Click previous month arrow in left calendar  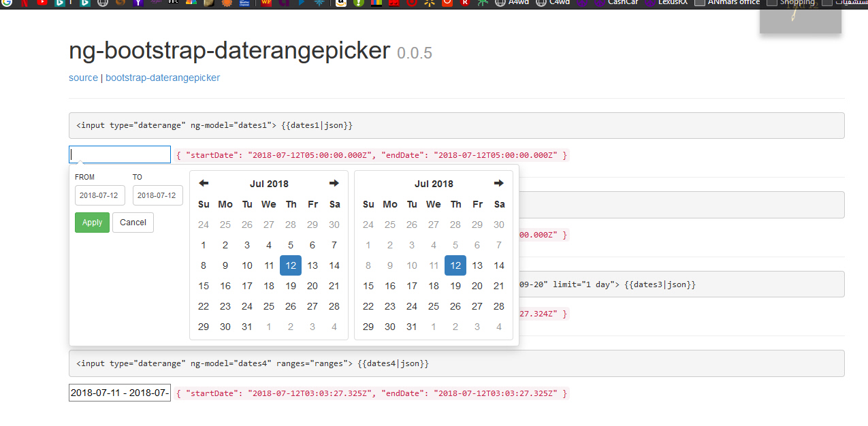(204, 183)
